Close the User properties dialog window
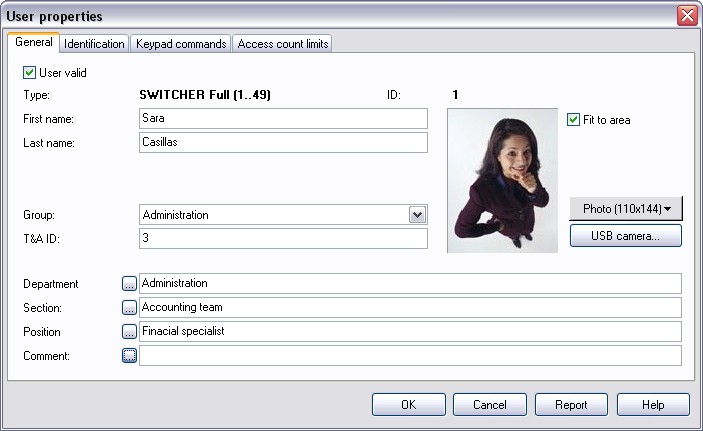703x431 pixels. coord(686,15)
